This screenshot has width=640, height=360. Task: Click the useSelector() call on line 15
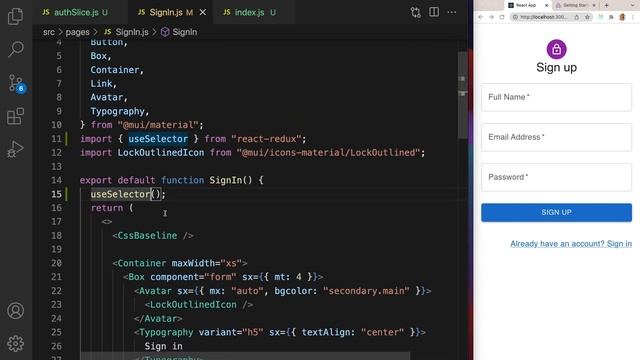coord(126,194)
